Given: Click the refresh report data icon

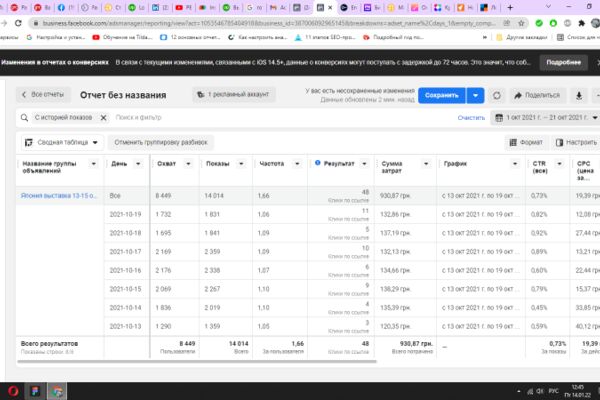Looking at the screenshot, I should [496, 95].
